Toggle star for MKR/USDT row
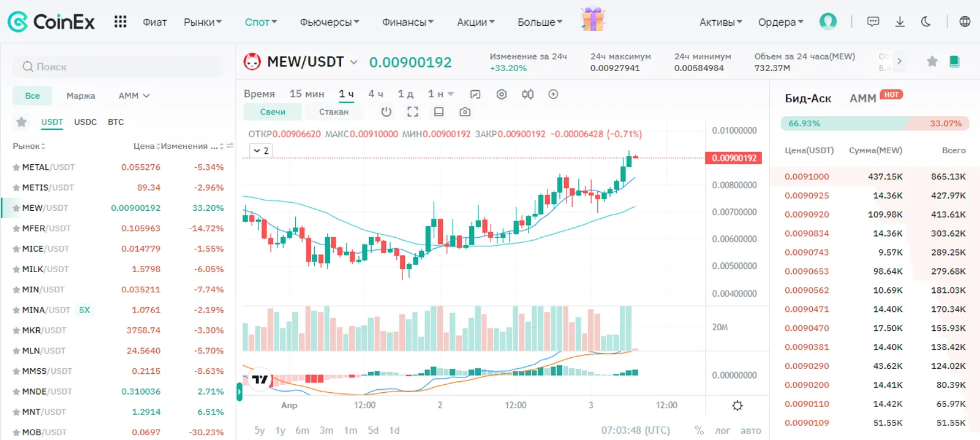The image size is (980, 440). 17,330
